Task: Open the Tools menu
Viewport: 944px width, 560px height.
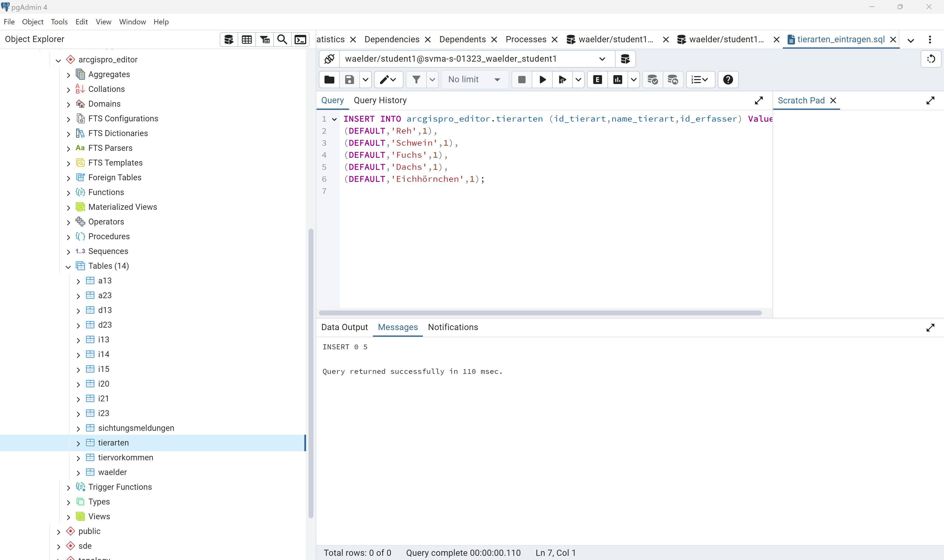Action: (x=59, y=22)
